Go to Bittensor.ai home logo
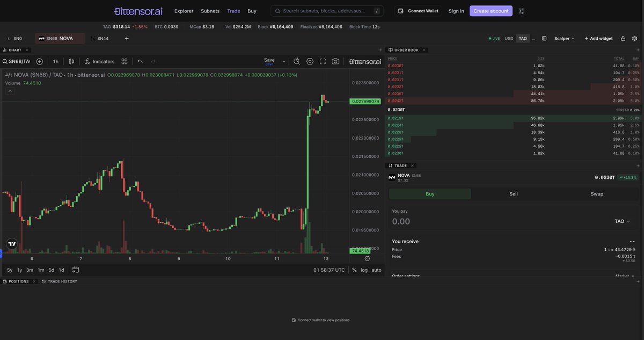Image resolution: width=644 pixels, height=340 pixels. 138,11
